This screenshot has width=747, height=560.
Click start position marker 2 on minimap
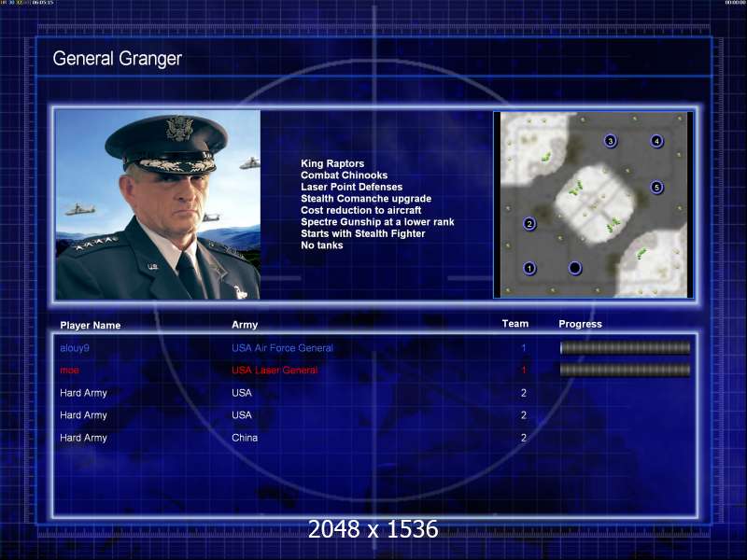(529, 224)
